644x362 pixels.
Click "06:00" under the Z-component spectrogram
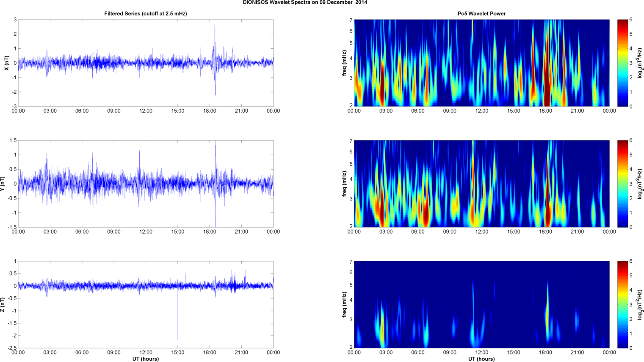[x=418, y=353]
